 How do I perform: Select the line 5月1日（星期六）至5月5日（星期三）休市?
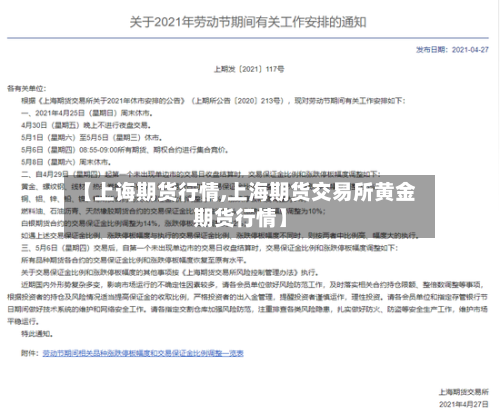(92, 138)
